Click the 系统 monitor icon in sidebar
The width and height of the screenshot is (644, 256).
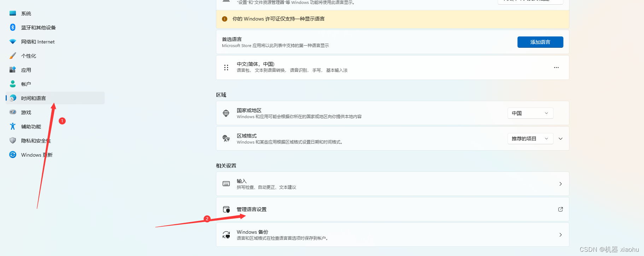13,13
